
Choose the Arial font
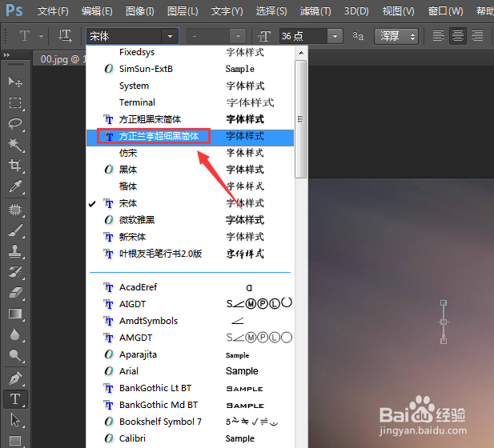190,371
